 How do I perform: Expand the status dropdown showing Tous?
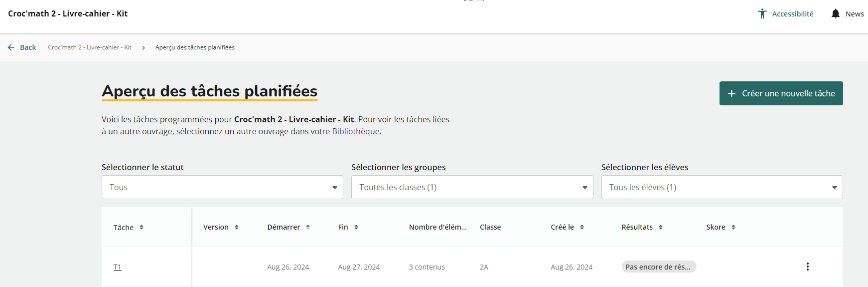point(222,187)
